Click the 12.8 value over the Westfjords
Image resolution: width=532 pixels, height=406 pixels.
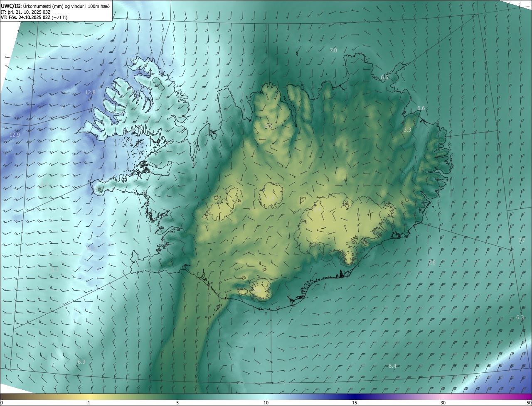(x=90, y=93)
